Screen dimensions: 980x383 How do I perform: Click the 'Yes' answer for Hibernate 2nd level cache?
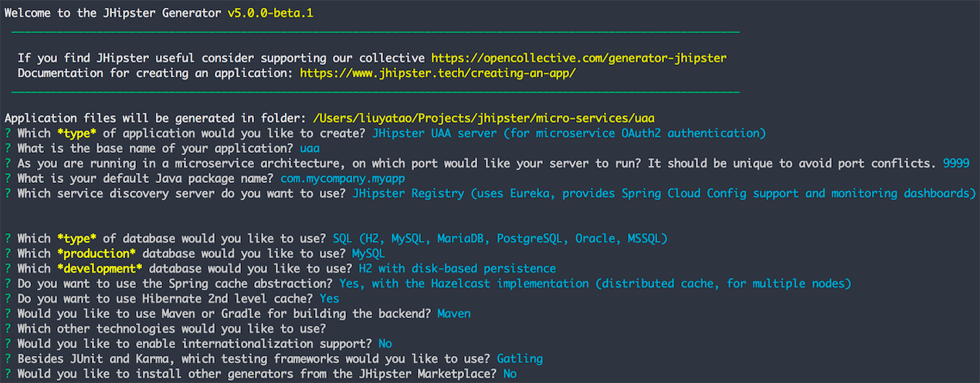coord(329,299)
